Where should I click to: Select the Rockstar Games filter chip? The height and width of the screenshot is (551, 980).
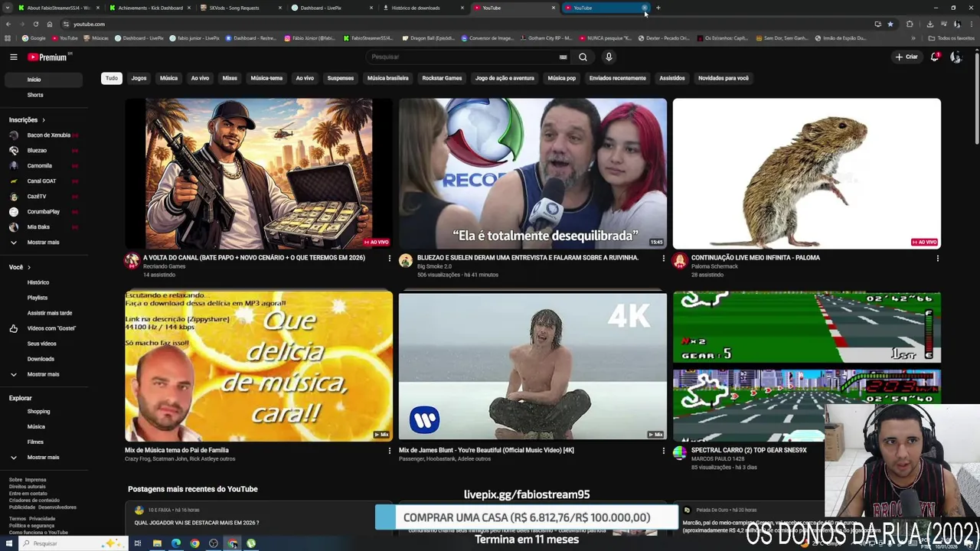pos(442,78)
